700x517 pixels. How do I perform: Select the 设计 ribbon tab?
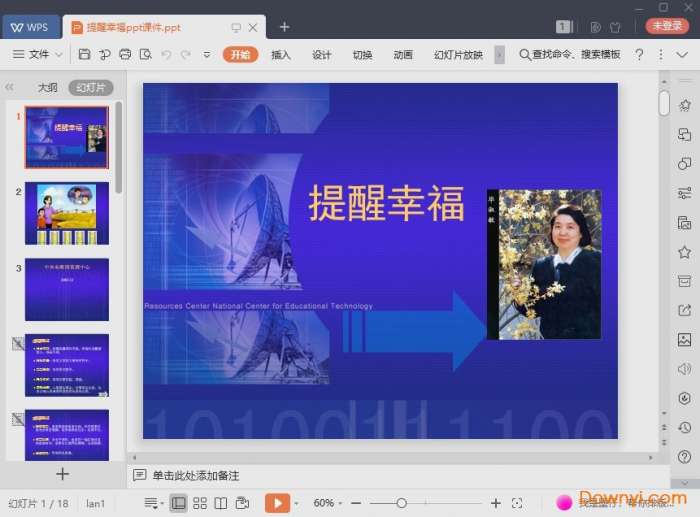(321, 55)
